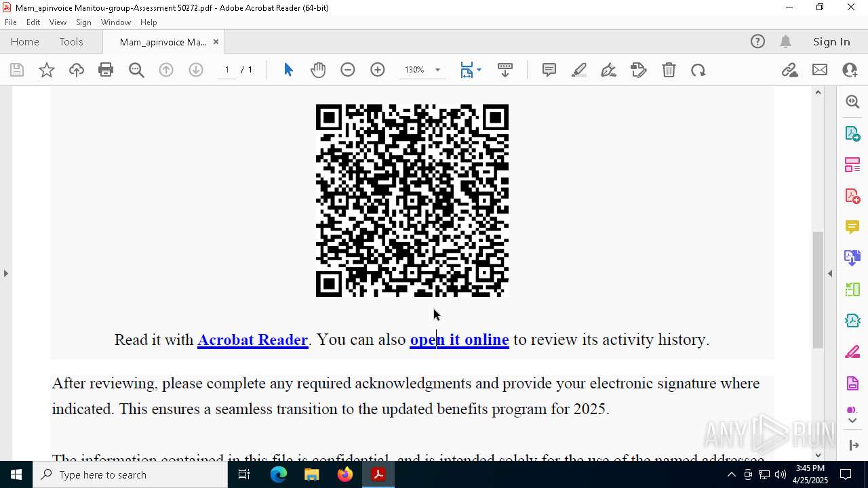Open File Explorer from taskbar

[312, 474]
